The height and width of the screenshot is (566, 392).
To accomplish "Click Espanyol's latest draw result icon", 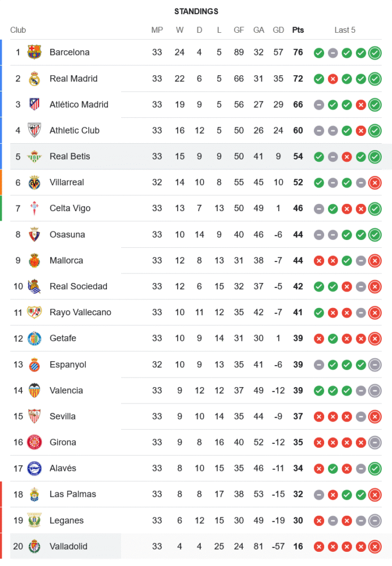I will [374, 365].
